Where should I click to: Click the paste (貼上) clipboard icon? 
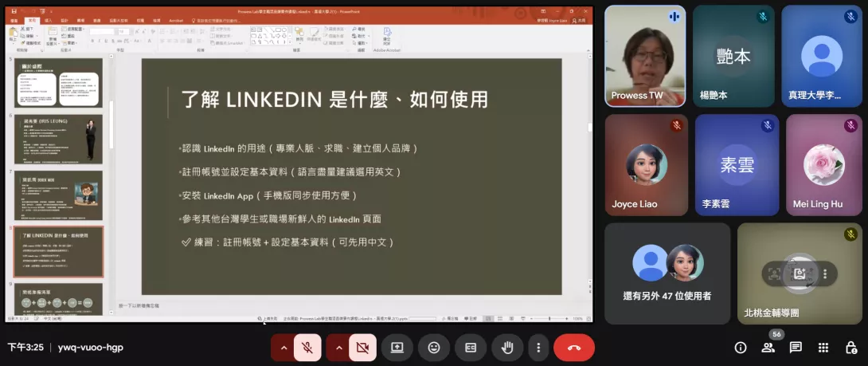tap(13, 33)
